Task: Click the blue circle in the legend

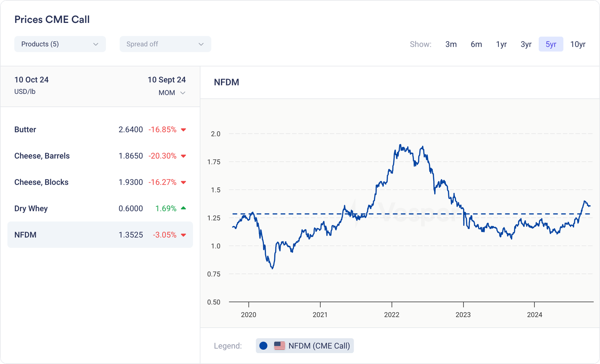Action: [263, 346]
